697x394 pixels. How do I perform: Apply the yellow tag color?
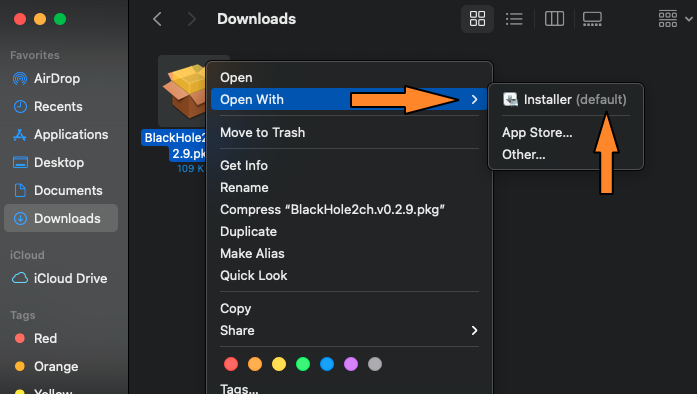pos(279,364)
